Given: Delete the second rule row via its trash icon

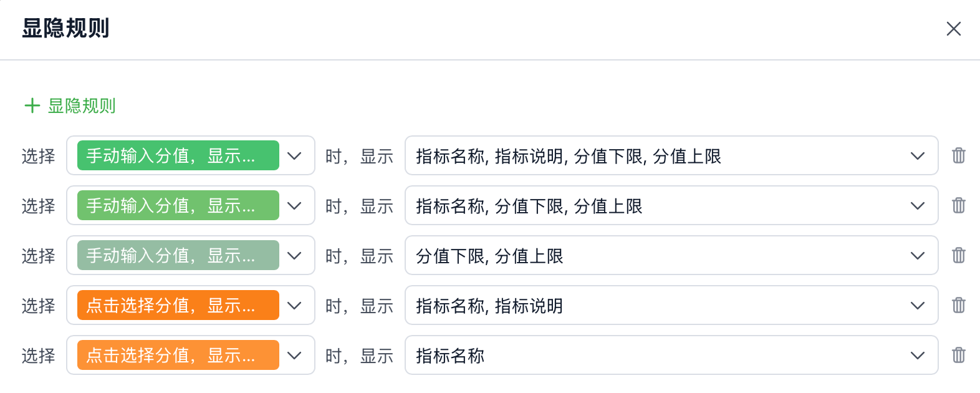Looking at the screenshot, I should click(x=959, y=205).
